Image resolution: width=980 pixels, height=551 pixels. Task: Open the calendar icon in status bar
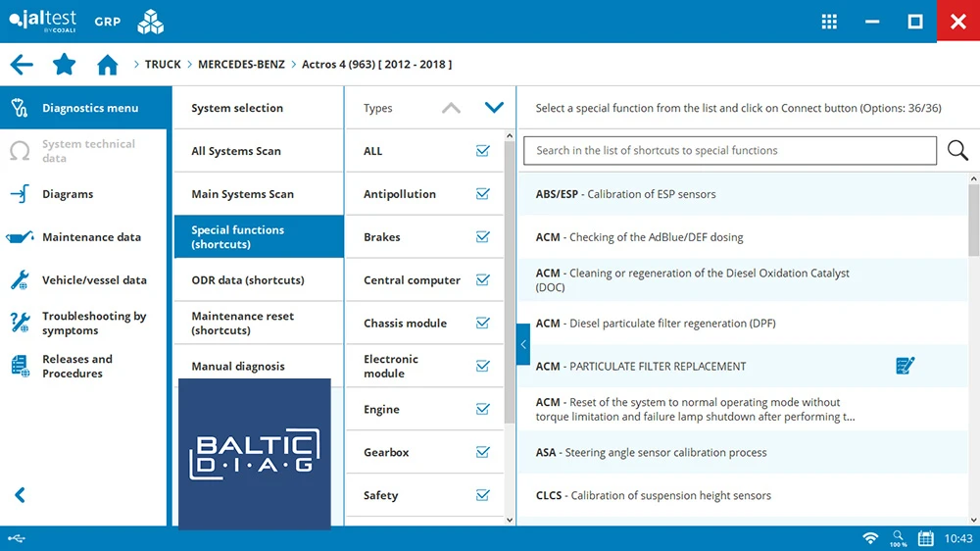pos(926,538)
